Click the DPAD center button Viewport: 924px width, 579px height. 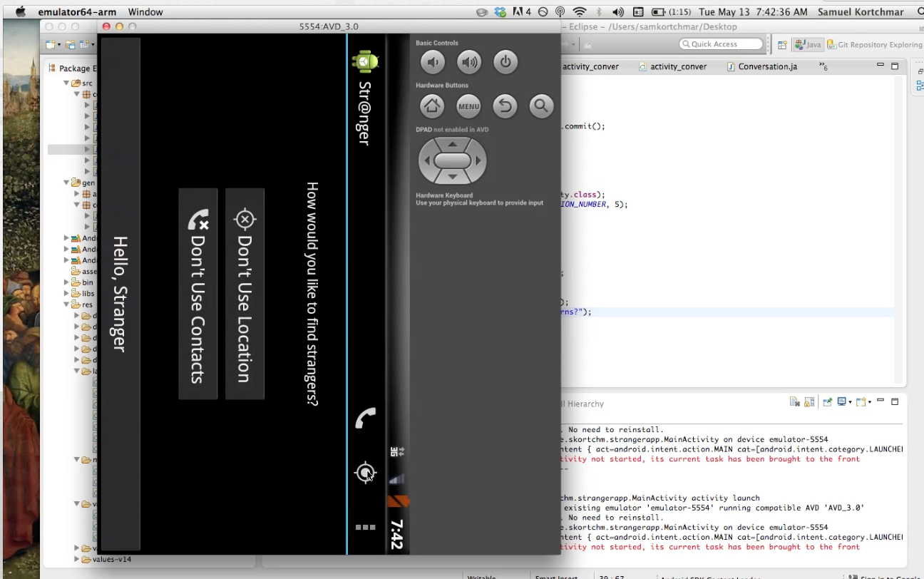click(x=452, y=160)
